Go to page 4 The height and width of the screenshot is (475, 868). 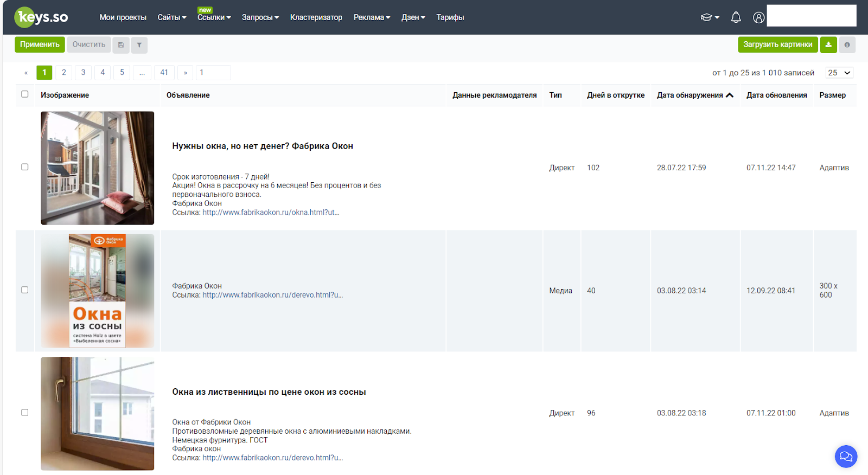[x=103, y=73]
